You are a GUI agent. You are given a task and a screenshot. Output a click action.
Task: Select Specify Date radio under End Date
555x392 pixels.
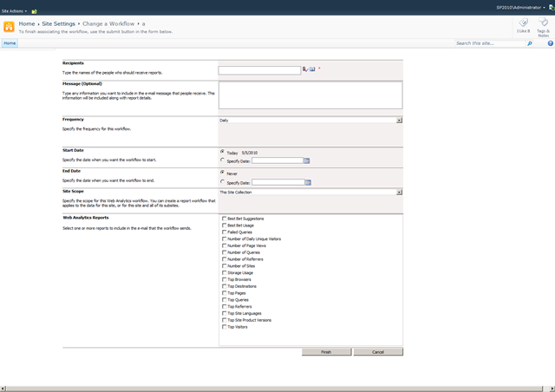click(x=222, y=181)
